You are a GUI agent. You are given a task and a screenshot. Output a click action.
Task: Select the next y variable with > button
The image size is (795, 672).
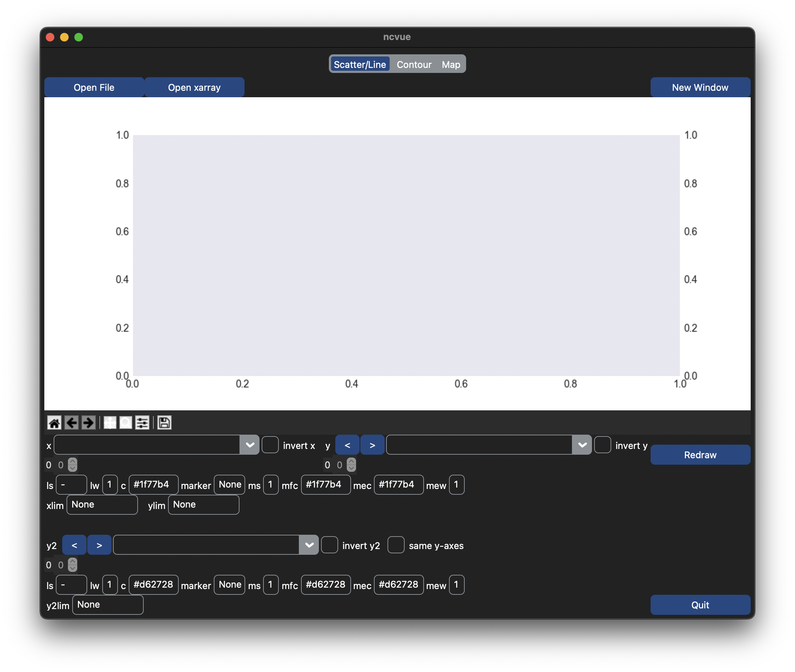(x=372, y=445)
